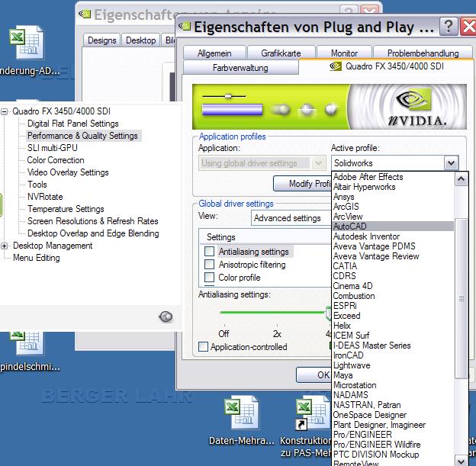
Task: Click the NVIDIA title icon of Plug and Play dialog
Action: click(x=185, y=27)
